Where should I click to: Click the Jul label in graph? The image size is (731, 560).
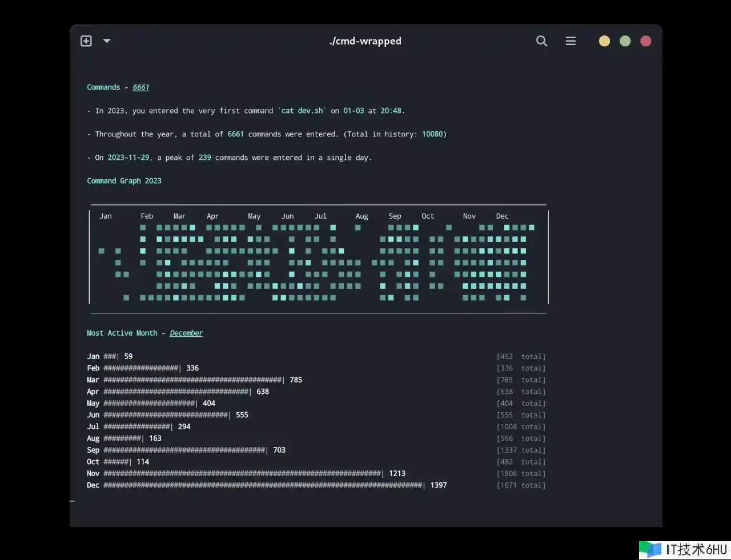320,216
